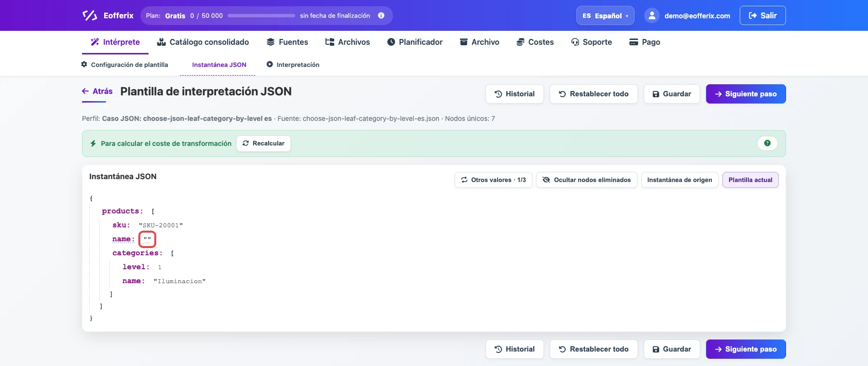Open the Fuentes section
The height and width of the screenshot is (366, 868).
tap(287, 42)
